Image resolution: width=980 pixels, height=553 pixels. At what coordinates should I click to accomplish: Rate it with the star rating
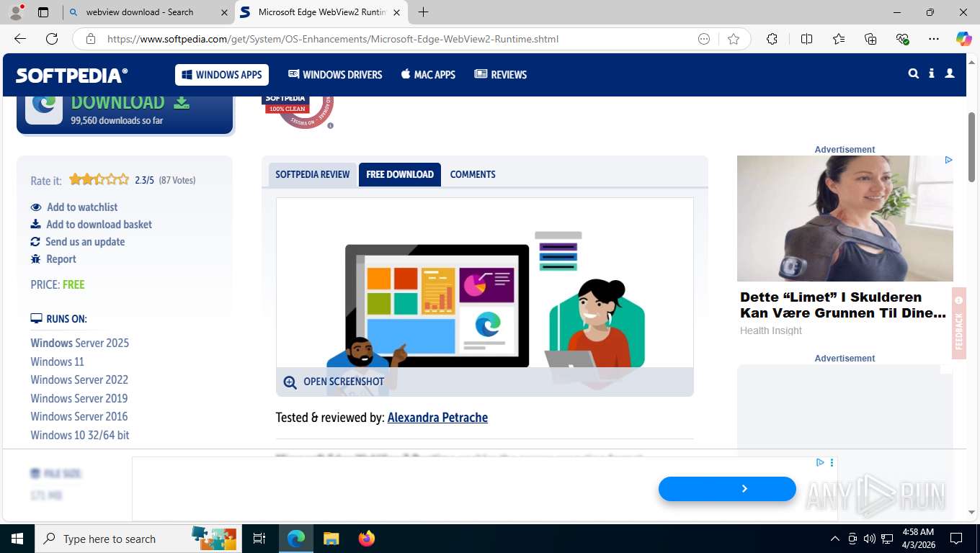[x=99, y=179]
